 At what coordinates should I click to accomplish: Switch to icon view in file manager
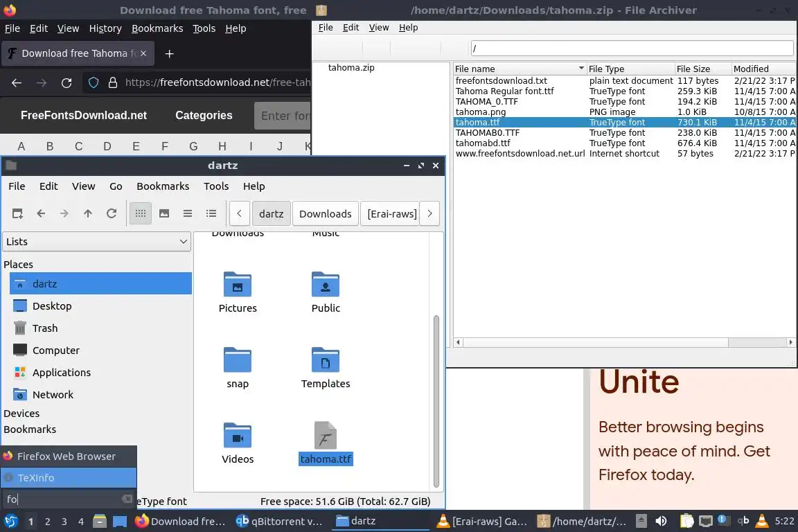coord(141,214)
